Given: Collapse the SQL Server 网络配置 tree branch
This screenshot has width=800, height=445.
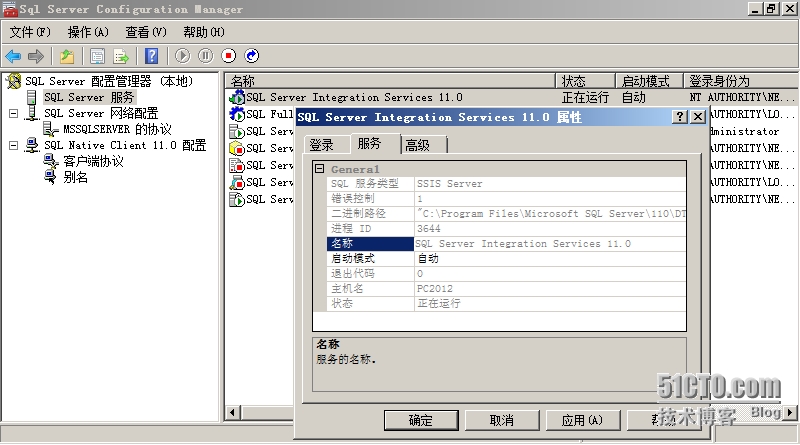Looking at the screenshot, I should point(14,113).
